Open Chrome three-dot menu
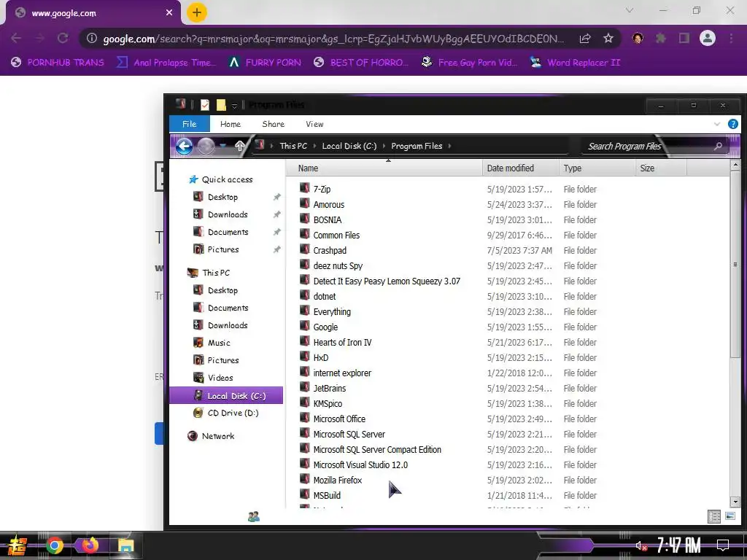This screenshot has height=560, width=747. [x=731, y=38]
